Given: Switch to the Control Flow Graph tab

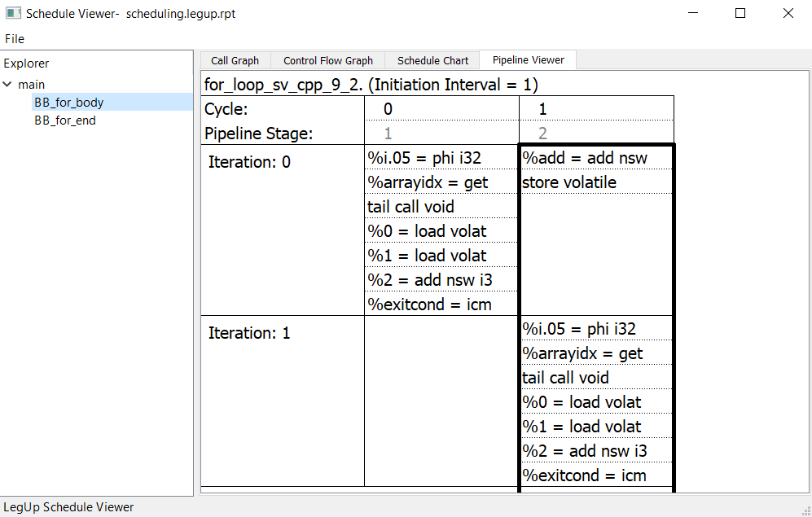Looking at the screenshot, I should [x=327, y=60].
